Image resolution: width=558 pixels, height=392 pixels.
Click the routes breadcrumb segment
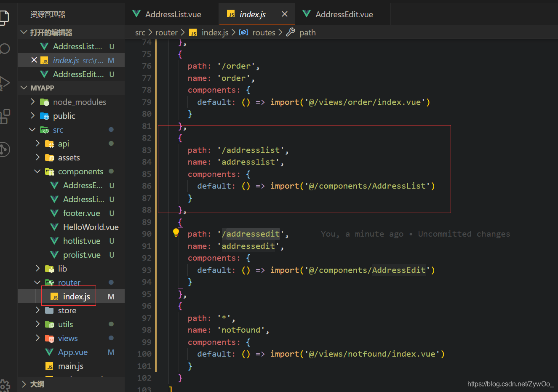257,32
